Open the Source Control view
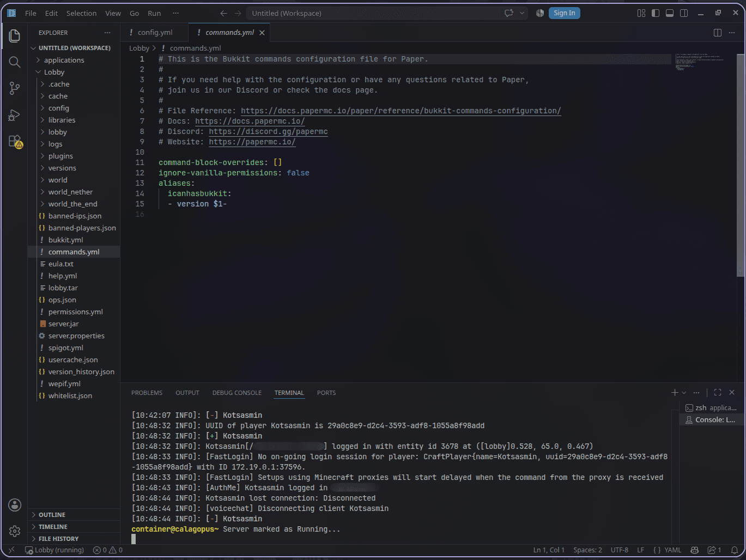This screenshot has width=746, height=560. [x=15, y=88]
